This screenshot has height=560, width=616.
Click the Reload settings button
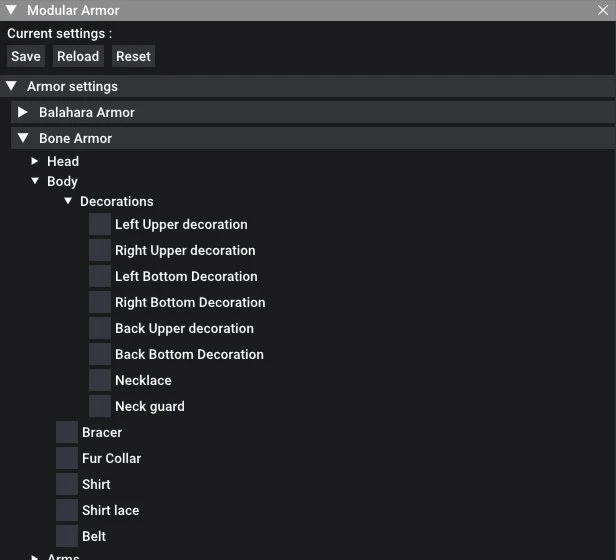[x=78, y=56]
